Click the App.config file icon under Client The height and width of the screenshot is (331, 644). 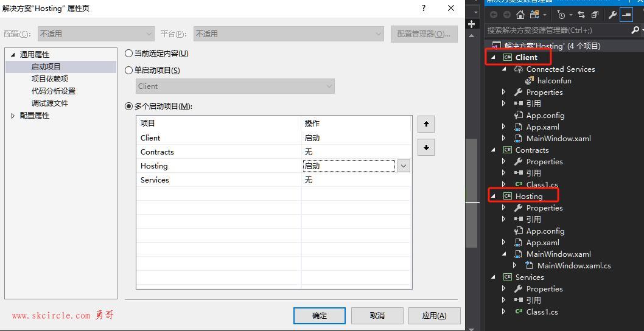[519, 116]
